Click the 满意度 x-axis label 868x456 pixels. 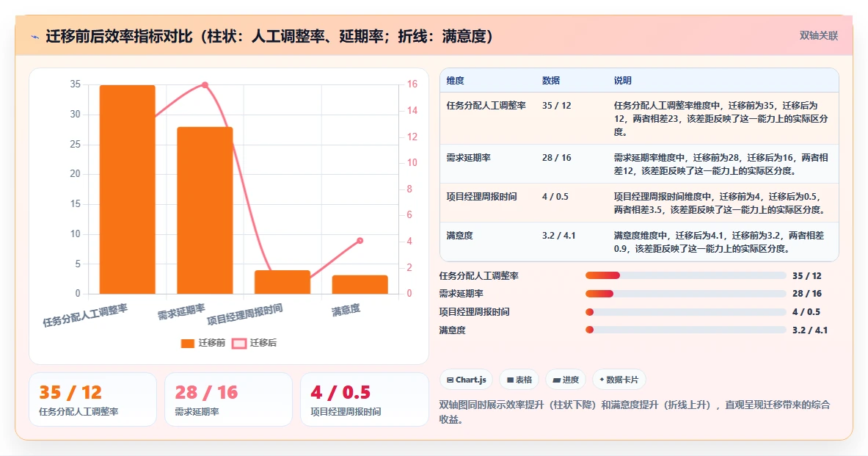(x=346, y=310)
